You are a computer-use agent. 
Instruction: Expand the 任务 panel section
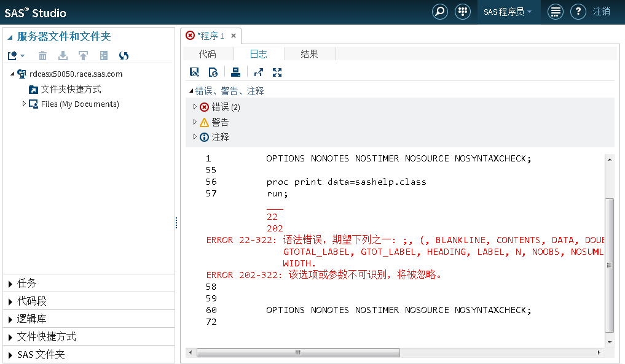click(x=10, y=284)
